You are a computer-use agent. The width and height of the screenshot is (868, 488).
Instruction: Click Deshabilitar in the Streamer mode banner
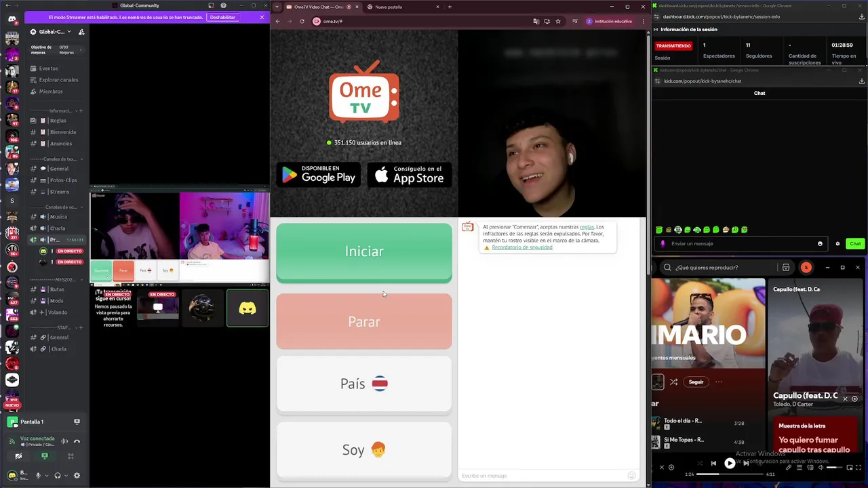222,17
